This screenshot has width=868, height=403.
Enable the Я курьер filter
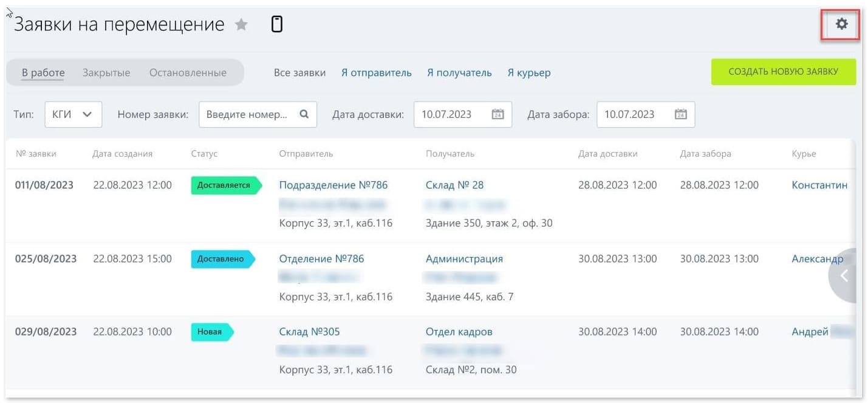coord(528,72)
